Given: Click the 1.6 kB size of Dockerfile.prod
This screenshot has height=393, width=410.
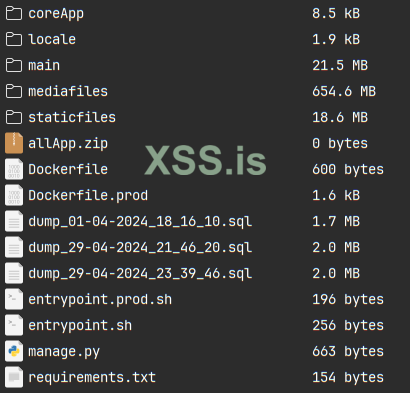Looking at the screenshot, I should tap(336, 195).
